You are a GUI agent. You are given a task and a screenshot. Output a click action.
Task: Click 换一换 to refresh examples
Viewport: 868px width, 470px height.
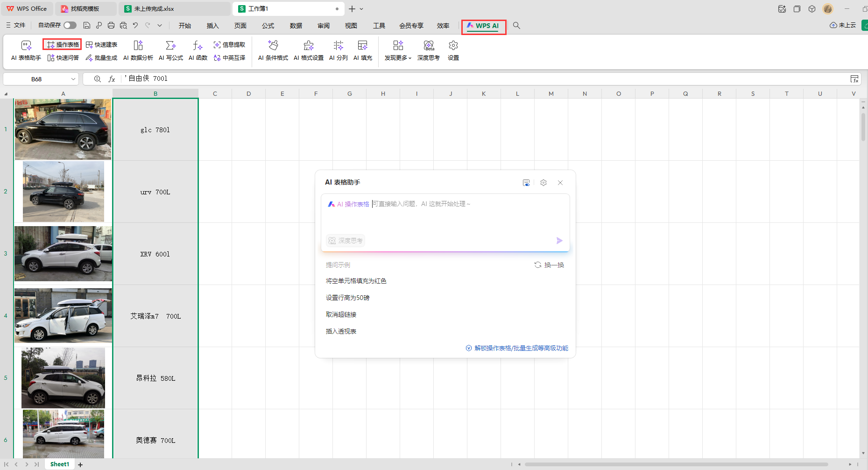pyautogui.click(x=550, y=265)
